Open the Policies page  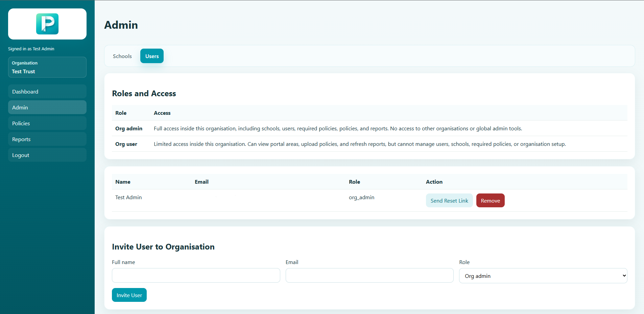point(47,123)
